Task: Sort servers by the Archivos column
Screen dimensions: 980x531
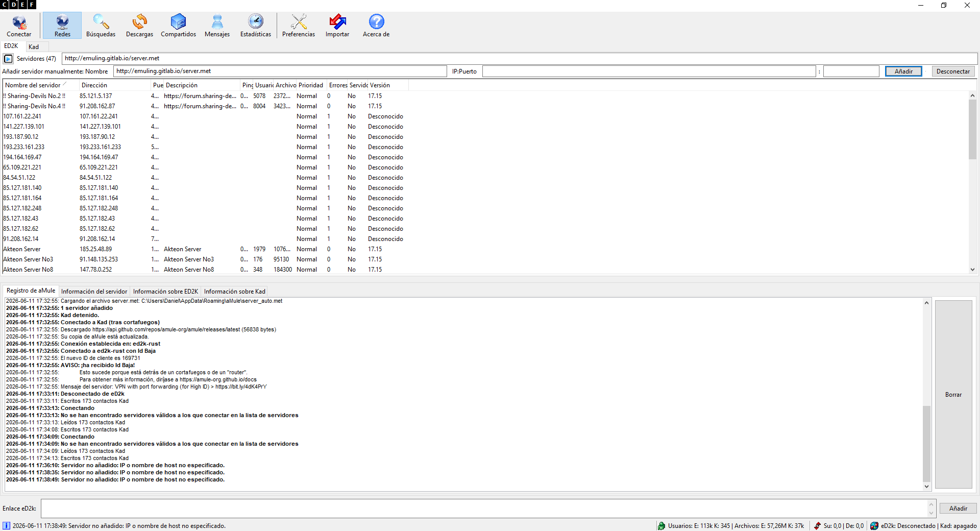Action: pyautogui.click(x=285, y=85)
